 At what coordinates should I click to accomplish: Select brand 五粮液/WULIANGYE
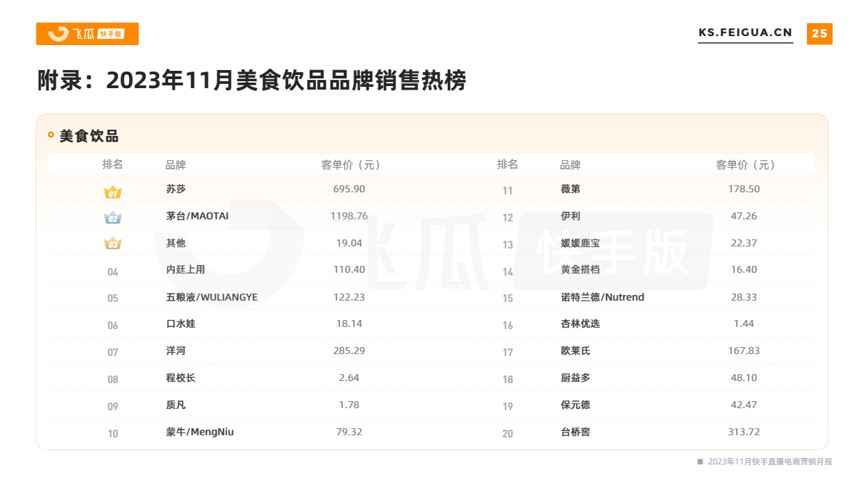tap(212, 297)
